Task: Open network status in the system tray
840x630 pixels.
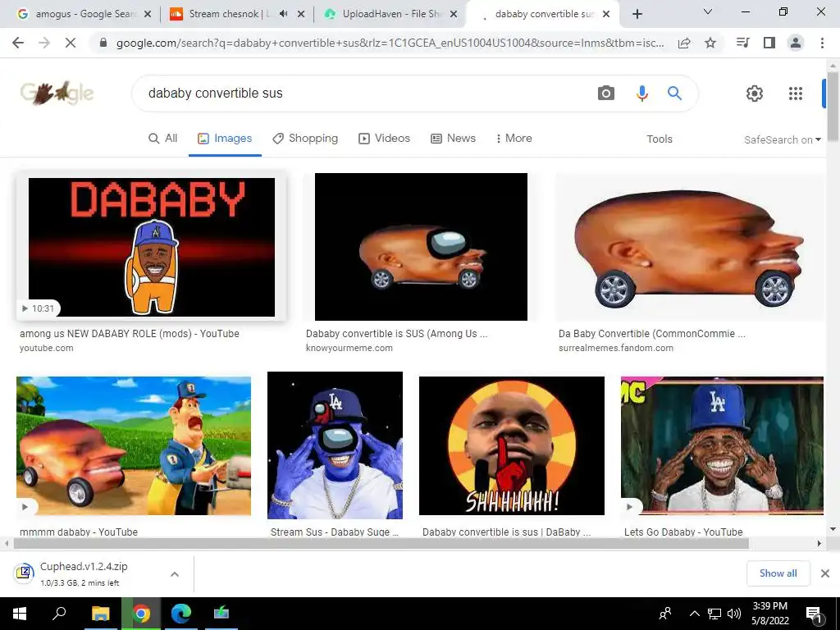Action: (x=714, y=614)
